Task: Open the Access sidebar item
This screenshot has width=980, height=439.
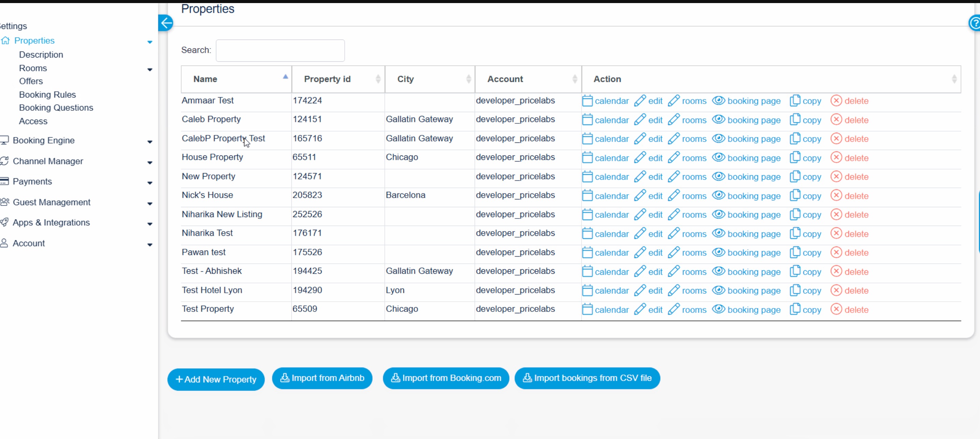Action: coord(33,121)
